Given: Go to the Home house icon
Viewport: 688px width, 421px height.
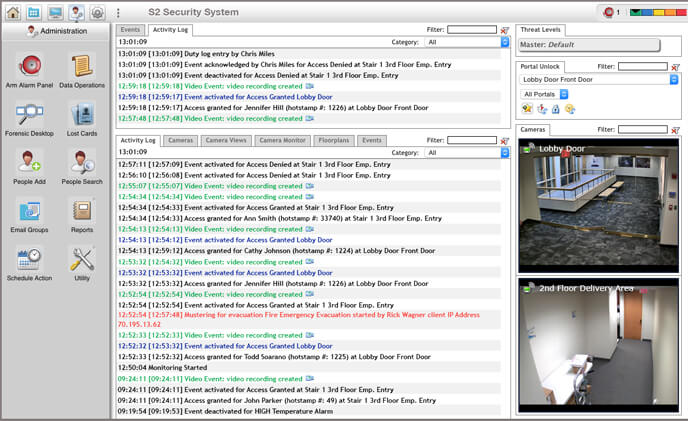Looking at the screenshot, I should [13, 12].
